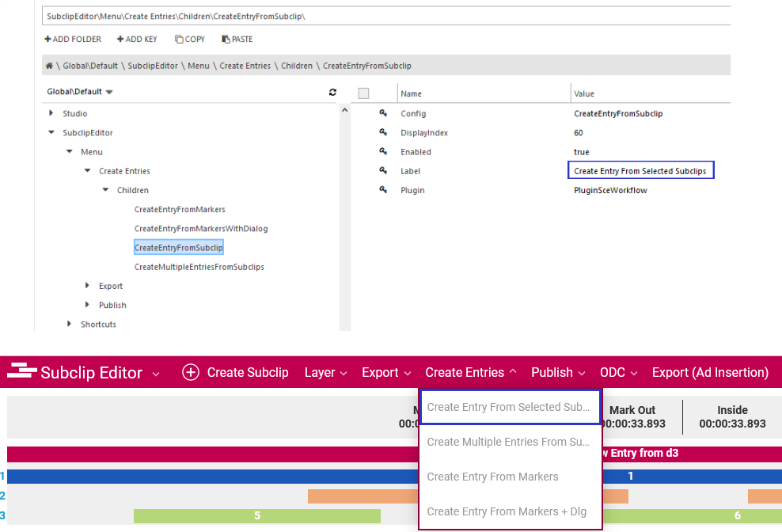Choose Create Entry From Markers menu item
782x532 pixels.
coord(492,477)
